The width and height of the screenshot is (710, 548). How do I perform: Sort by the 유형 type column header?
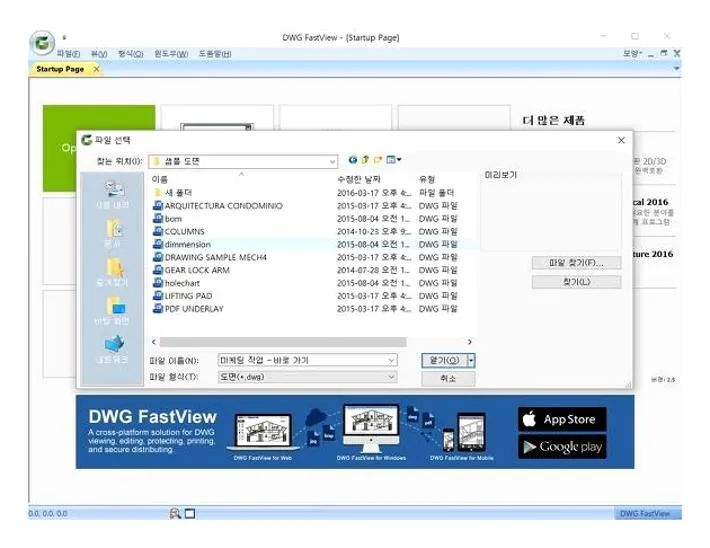click(x=427, y=179)
